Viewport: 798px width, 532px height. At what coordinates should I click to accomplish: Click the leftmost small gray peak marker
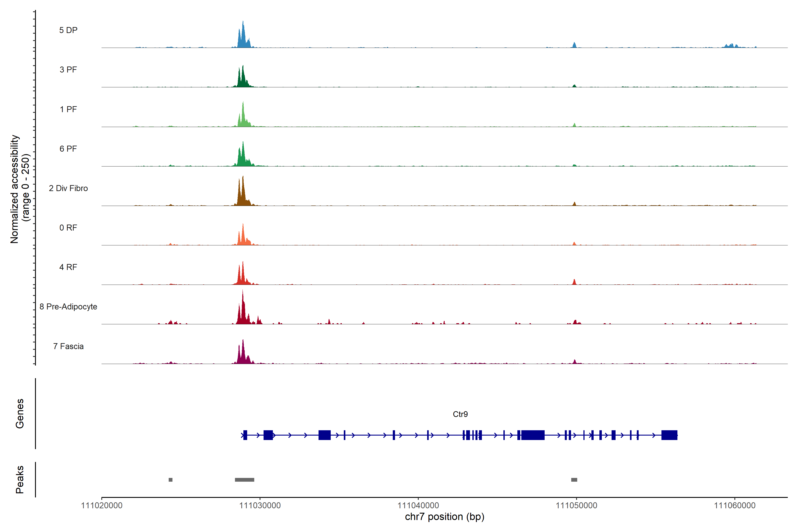click(x=170, y=480)
